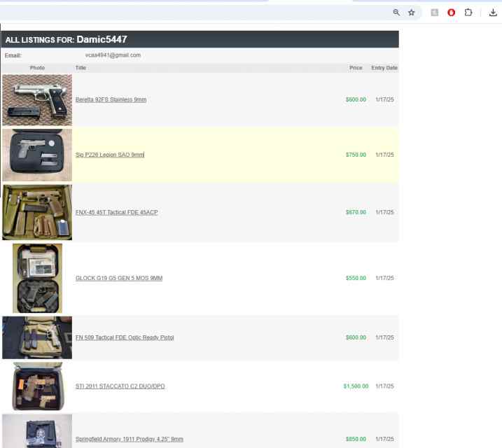This screenshot has width=502, height=448.
Task: Open STI 2011 STACCATO C2 DUO/DPO listing
Action: point(120,386)
